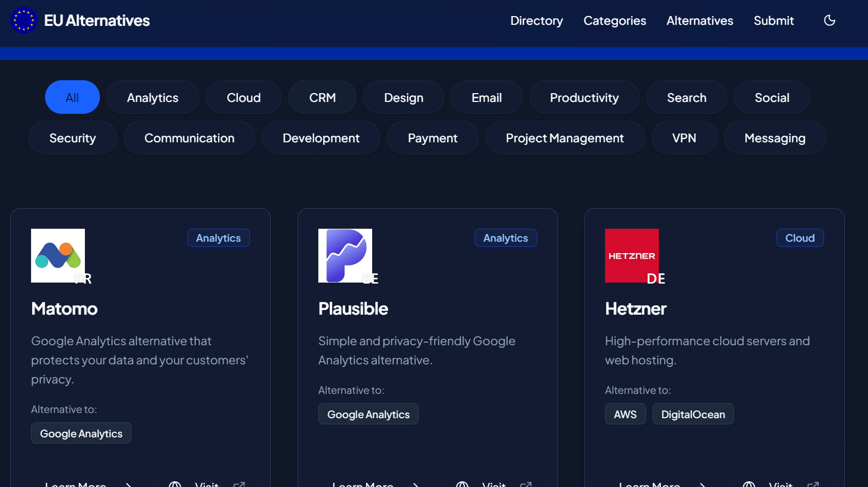Viewport: 868px width, 487px height.
Task: Toggle dark mode with the moon icon
Action: [829, 21]
